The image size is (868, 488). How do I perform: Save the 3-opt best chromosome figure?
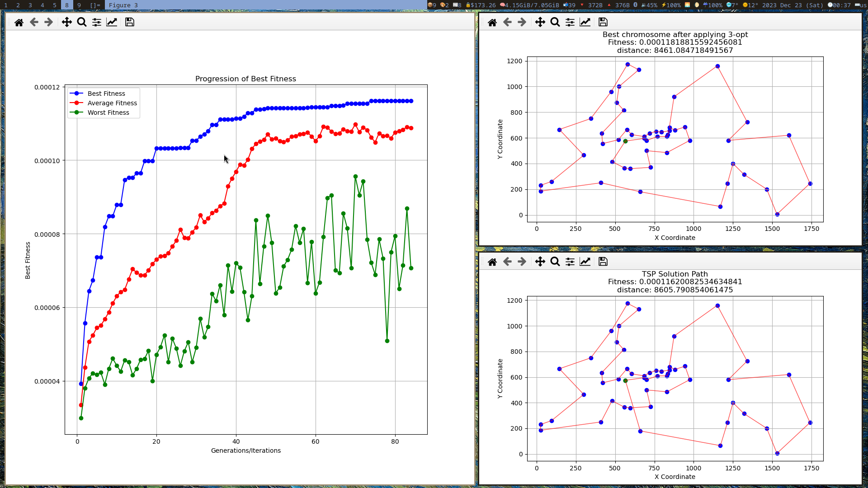603,22
